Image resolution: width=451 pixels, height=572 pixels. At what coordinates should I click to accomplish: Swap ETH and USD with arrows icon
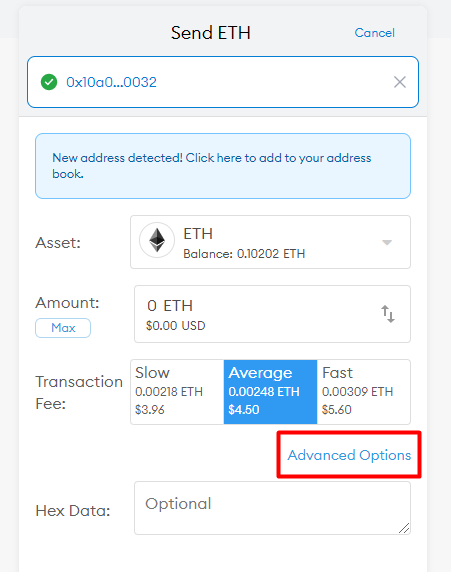tap(388, 314)
